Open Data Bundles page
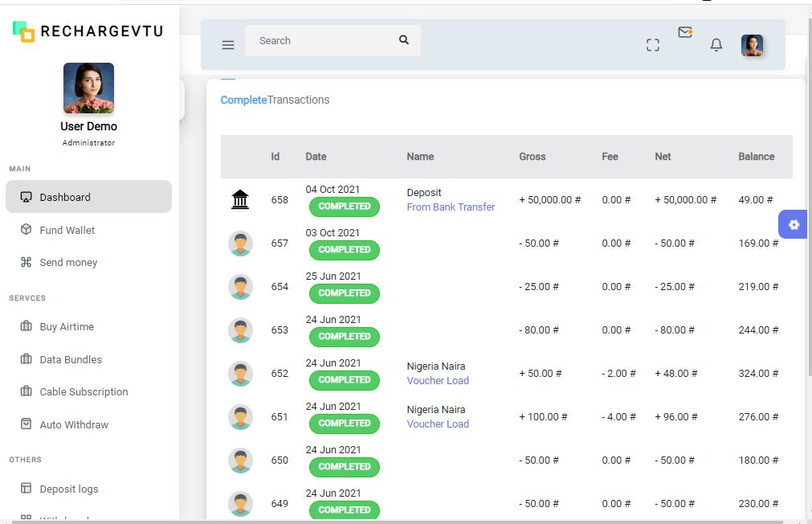The height and width of the screenshot is (524, 812). coord(71,359)
